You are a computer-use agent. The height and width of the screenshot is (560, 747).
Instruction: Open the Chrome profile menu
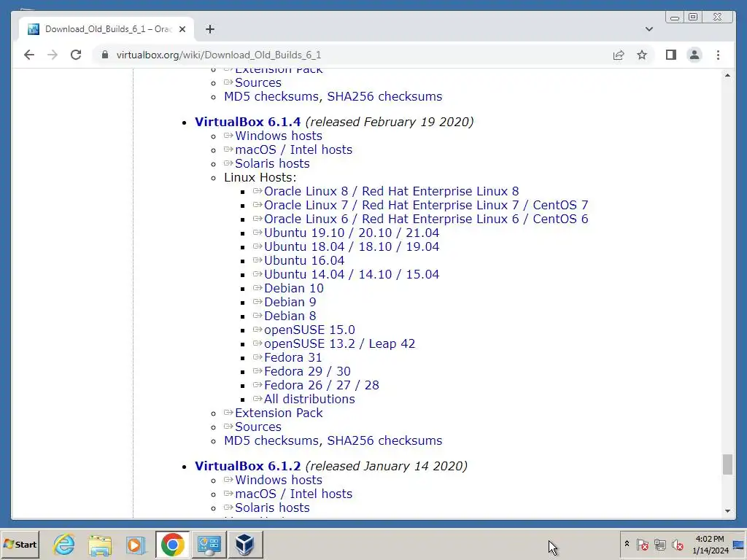point(694,55)
